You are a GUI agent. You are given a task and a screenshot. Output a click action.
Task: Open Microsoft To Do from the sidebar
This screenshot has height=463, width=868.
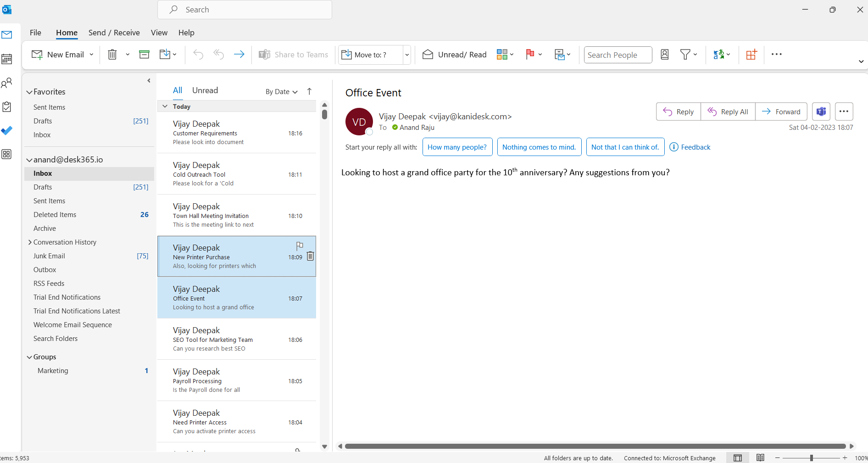click(x=6, y=130)
